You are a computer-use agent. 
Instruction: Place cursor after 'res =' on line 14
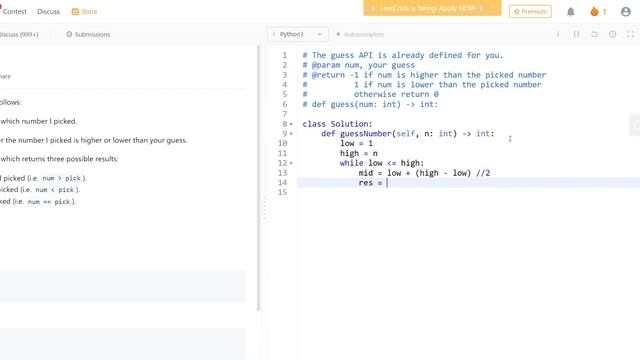point(387,182)
